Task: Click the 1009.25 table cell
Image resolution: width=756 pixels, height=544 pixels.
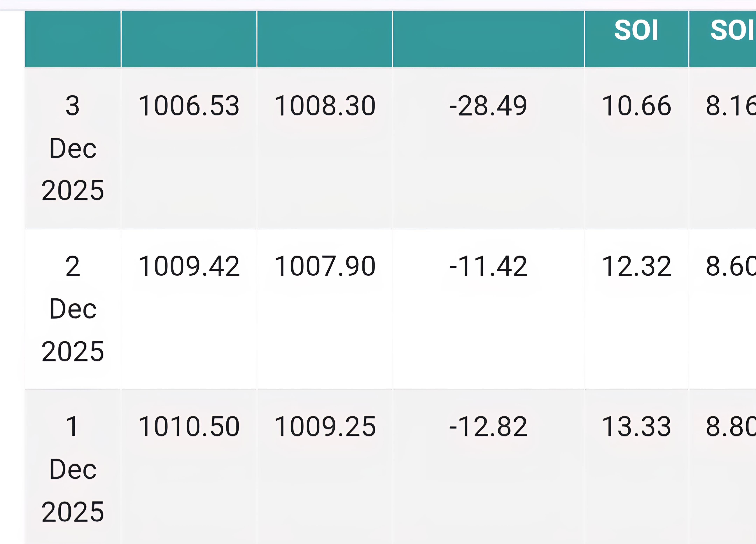Action: tap(325, 427)
